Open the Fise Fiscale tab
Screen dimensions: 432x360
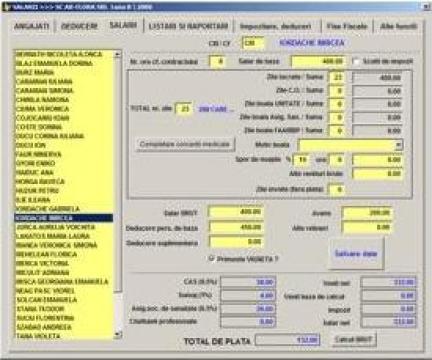coord(347,26)
